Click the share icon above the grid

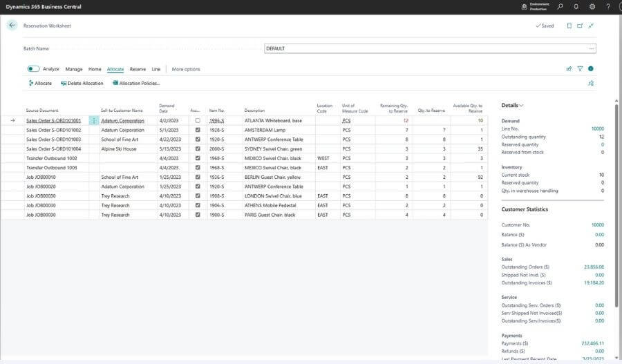click(x=569, y=69)
